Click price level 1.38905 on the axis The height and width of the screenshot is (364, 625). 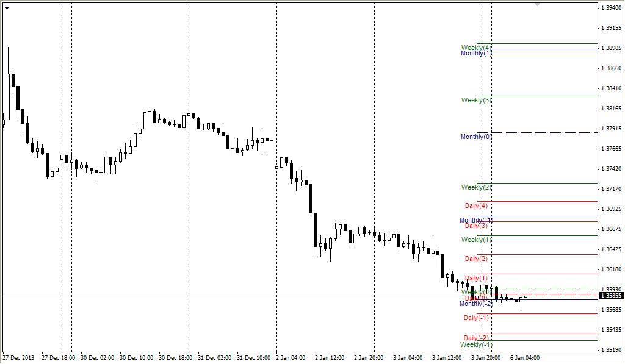(x=611, y=48)
